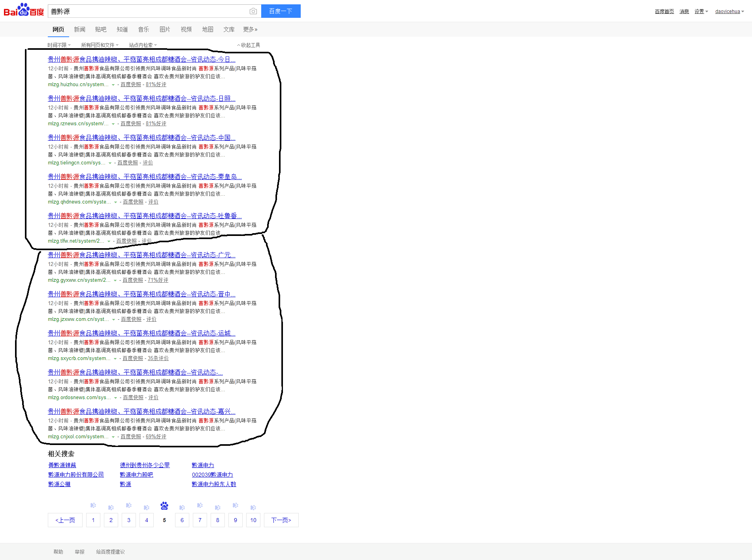Screen dimensions: 752x560
Task: Open result title ending 资讯动态-广元
Action: [141, 255]
